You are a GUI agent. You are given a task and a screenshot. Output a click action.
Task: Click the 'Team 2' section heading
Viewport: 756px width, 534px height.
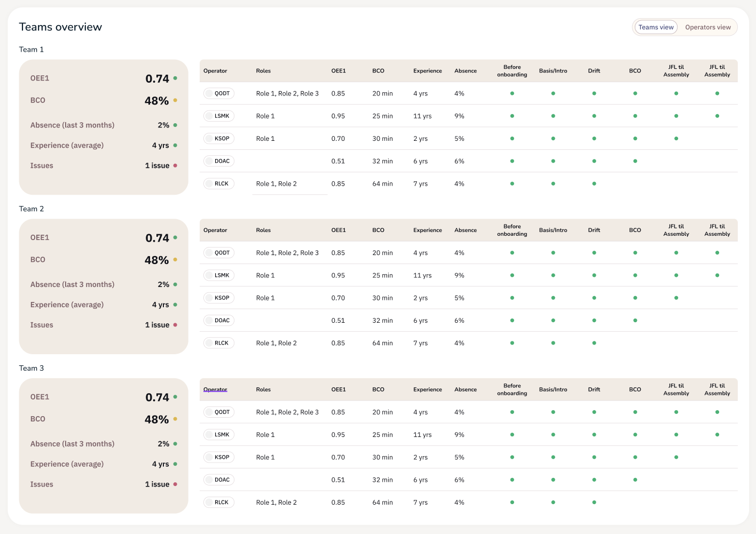pyautogui.click(x=31, y=209)
